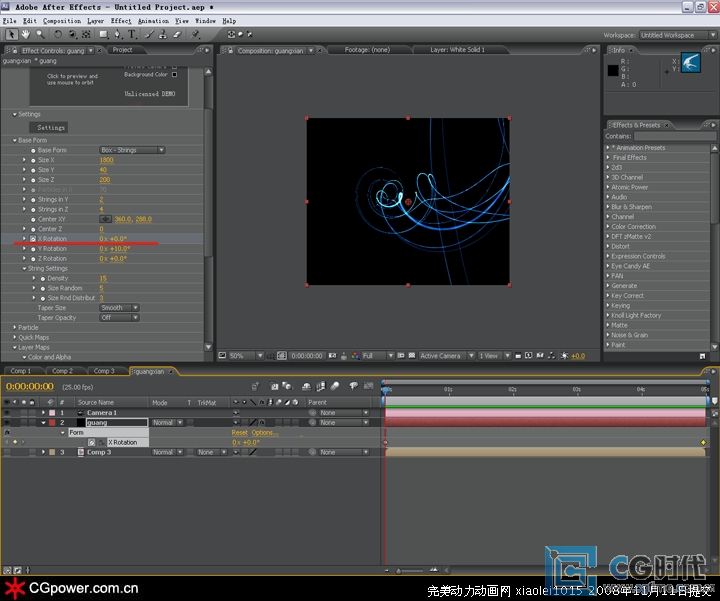Select the Hand tool
Viewport: 720px width, 601px height.
[x=26, y=34]
